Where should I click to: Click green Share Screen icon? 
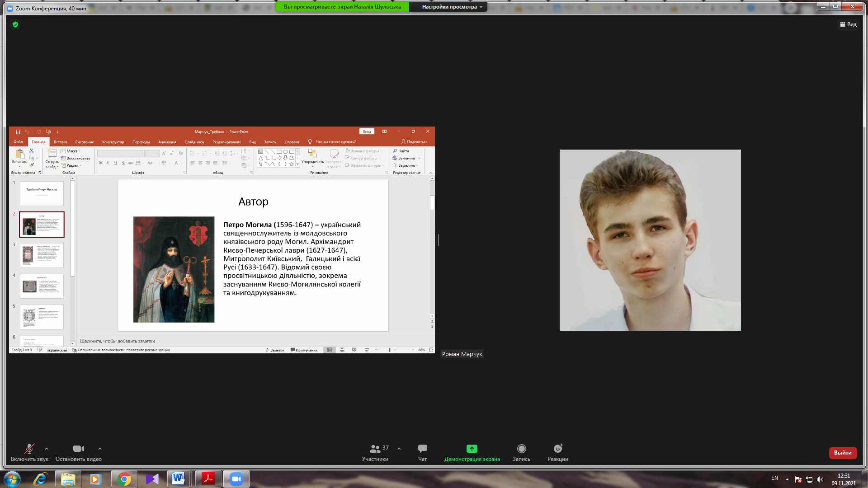click(472, 449)
